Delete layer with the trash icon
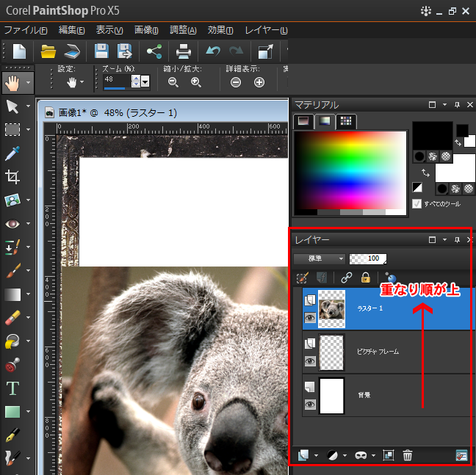The height and width of the screenshot is (475, 476). [x=408, y=455]
